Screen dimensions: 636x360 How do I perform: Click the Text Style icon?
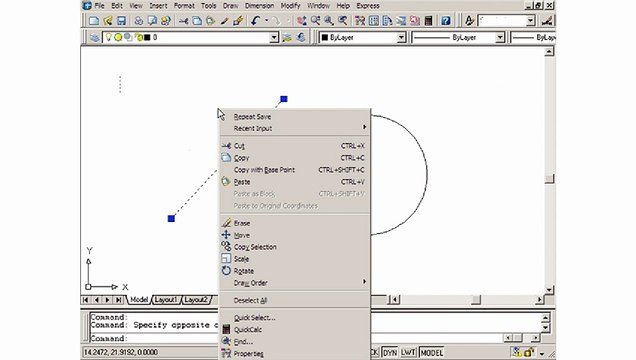469,21
